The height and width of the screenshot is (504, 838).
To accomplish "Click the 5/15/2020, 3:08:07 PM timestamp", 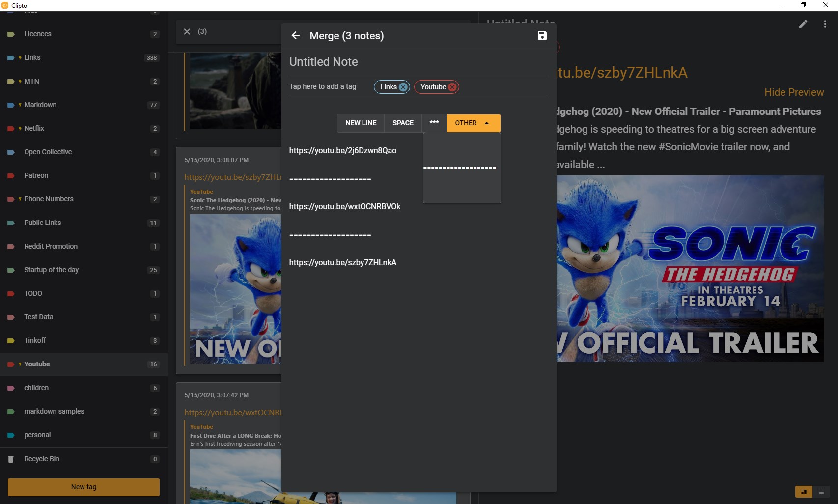I will 217,160.
